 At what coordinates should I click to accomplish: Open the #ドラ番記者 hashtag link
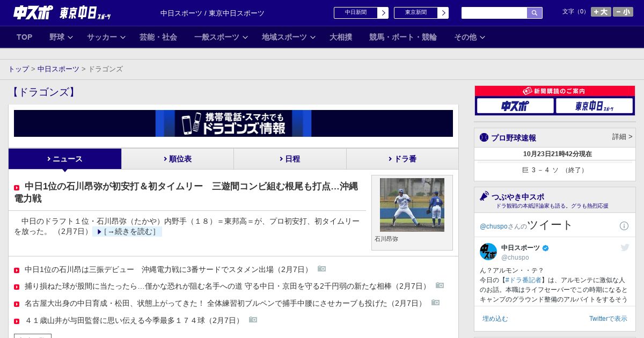[523, 280]
